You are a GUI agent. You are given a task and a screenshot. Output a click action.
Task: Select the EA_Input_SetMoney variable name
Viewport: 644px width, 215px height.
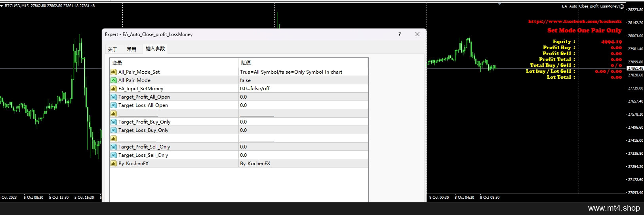pos(141,89)
